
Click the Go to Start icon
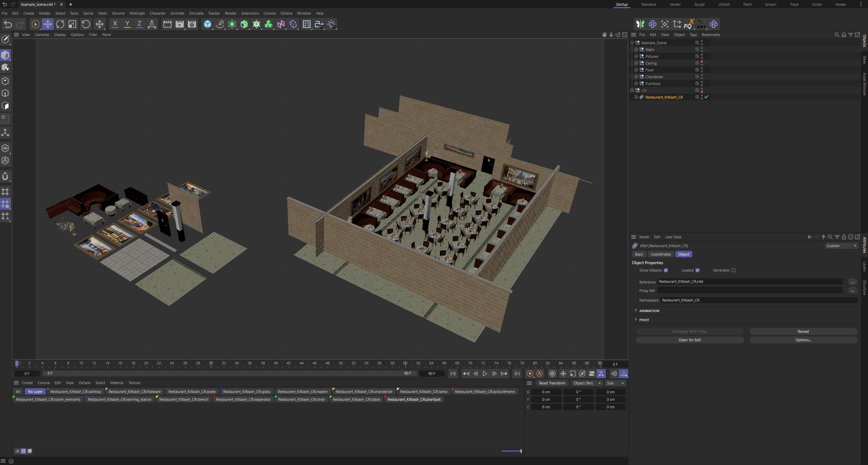pos(453,374)
